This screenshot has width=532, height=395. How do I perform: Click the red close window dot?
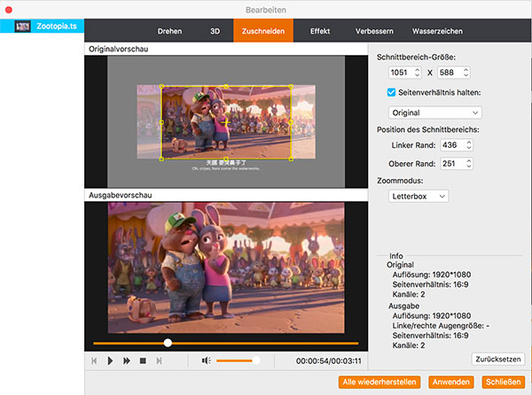pos(9,10)
